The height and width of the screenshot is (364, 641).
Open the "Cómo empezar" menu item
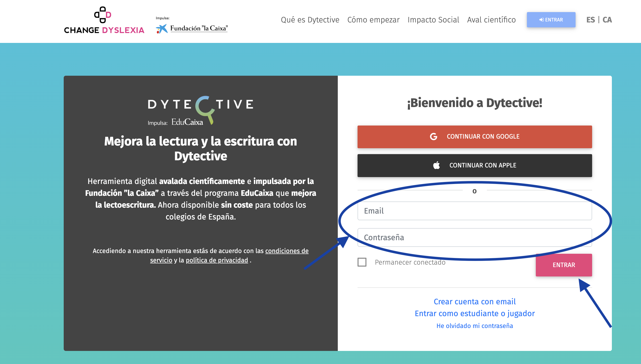coord(373,20)
